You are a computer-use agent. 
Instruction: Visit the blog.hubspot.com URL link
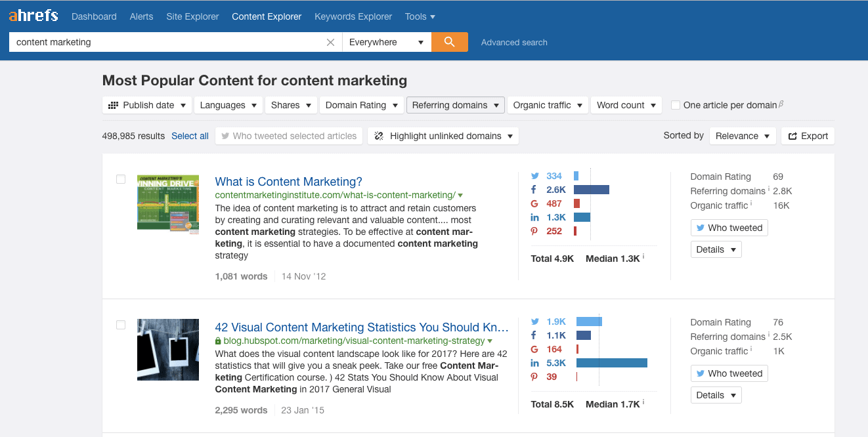pos(354,341)
